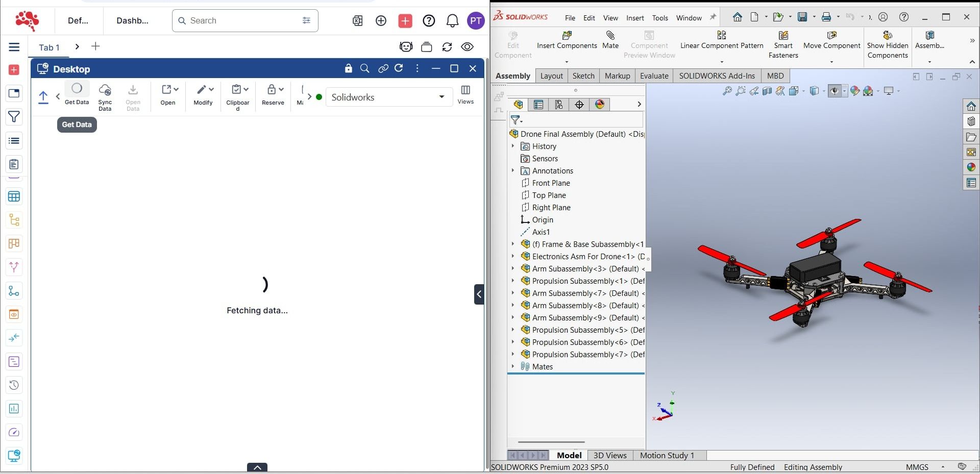Expand the Mates folder in feature tree
The height and width of the screenshot is (474, 980).
click(x=513, y=367)
